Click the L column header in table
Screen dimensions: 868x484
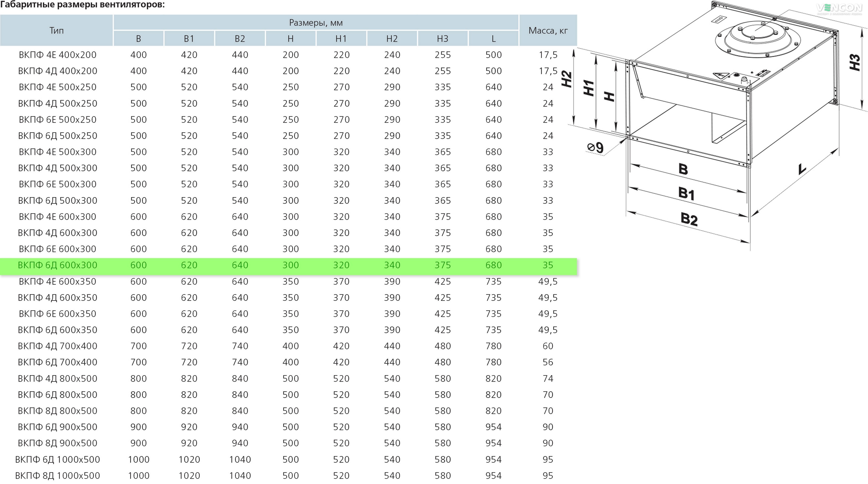tap(493, 38)
